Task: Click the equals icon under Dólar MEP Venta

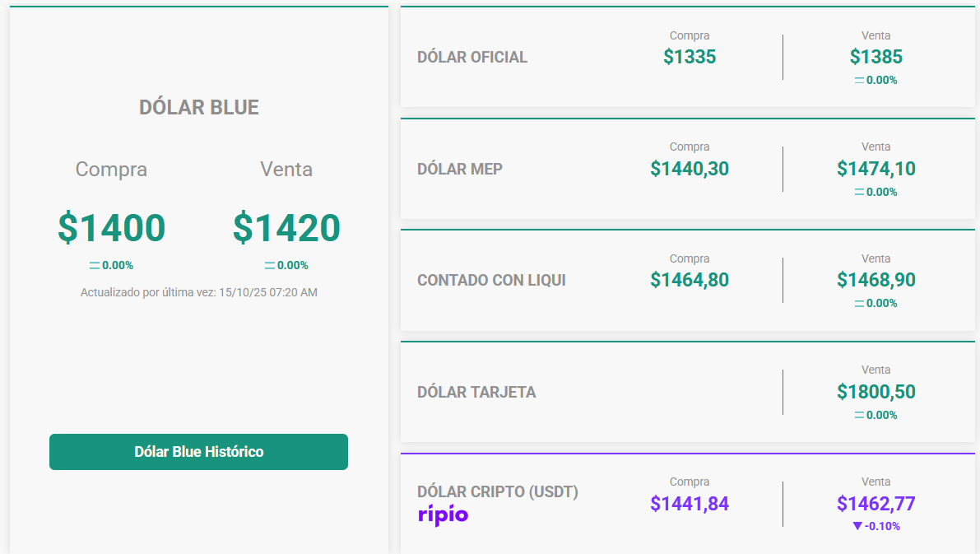Action: pyautogui.click(x=859, y=192)
